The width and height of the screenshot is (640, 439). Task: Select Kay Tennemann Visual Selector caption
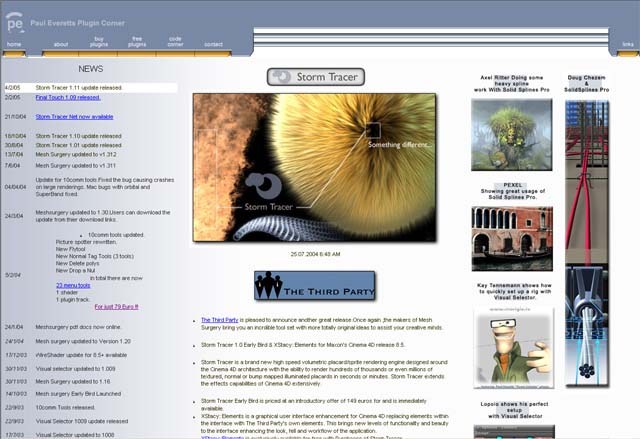pos(514,291)
